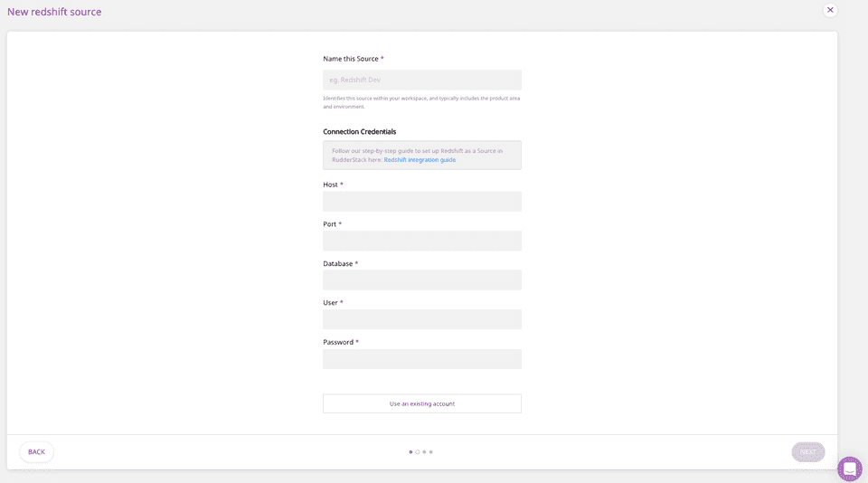Select the second step indicator dot
The image size is (868, 483).
pyautogui.click(x=418, y=452)
